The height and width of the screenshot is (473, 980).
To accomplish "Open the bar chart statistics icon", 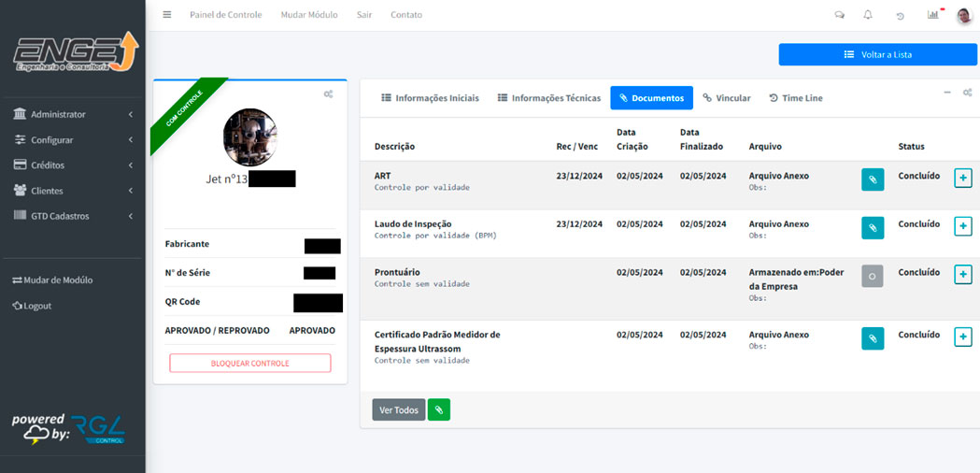I will 932,15.
